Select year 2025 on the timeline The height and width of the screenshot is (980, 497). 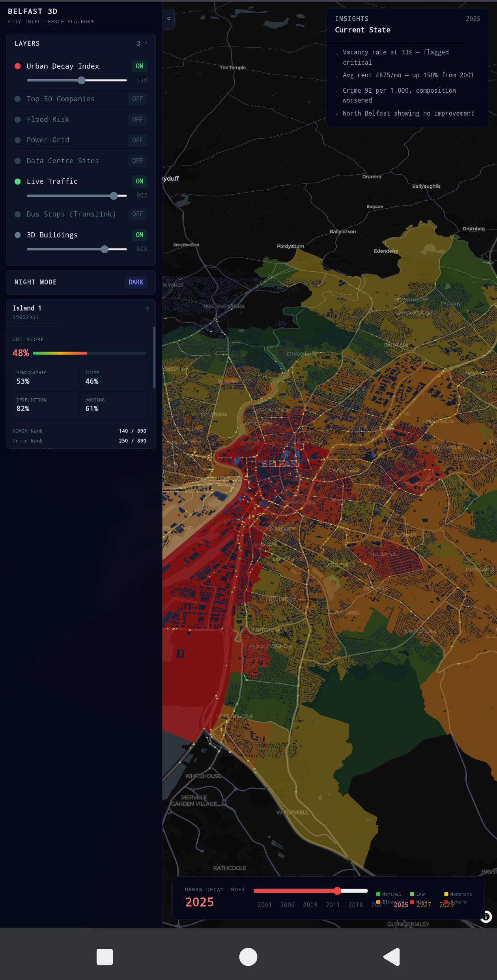tap(401, 905)
